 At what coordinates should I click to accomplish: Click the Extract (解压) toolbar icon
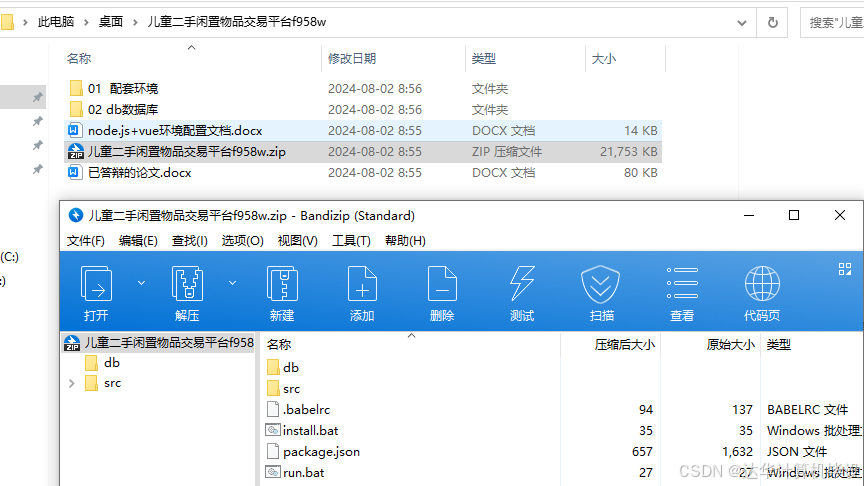[x=187, y=284]
